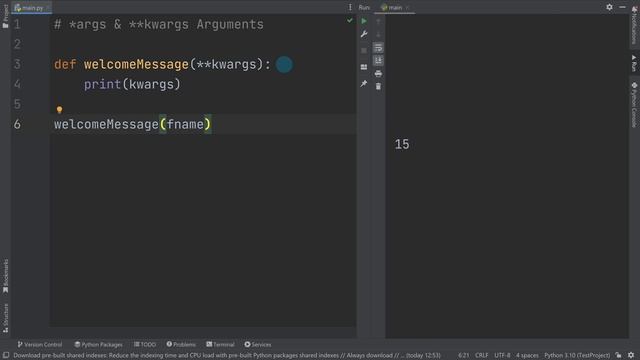Print the Run console output
Viewport: 640px width, 360px height.
(x=378, y=73)
